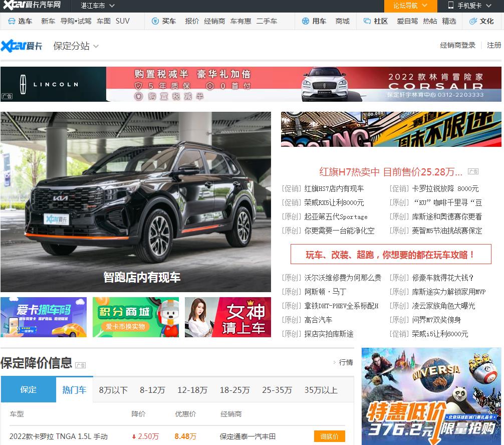Open headline 红旗H7热卖中 目前售价25.28万
504x445 pixels.
(391, 172)
